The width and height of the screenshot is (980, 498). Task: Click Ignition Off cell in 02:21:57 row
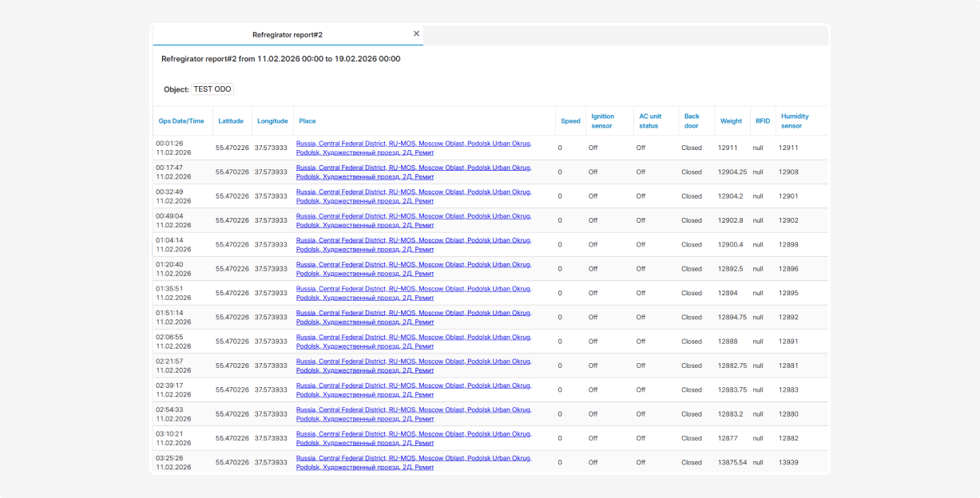click(x=593, y=366)
